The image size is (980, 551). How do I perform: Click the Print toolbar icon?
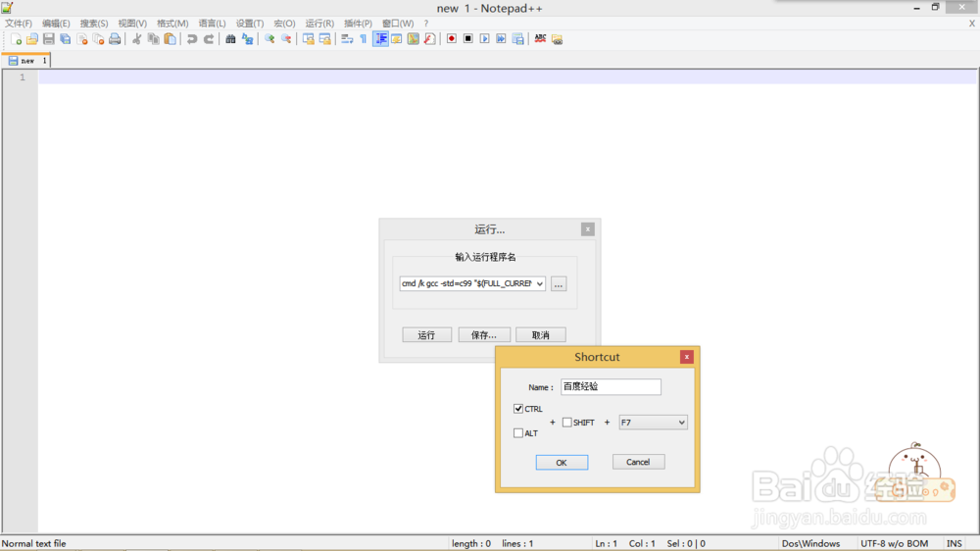click(x=115, y=39)
